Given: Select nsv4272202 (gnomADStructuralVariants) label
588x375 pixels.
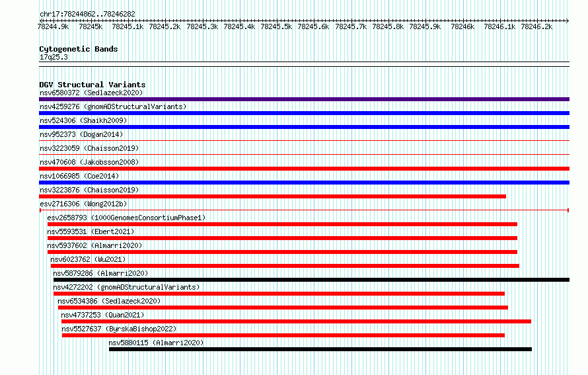Looking at the screenshot, I should click(x=126, y=287).
